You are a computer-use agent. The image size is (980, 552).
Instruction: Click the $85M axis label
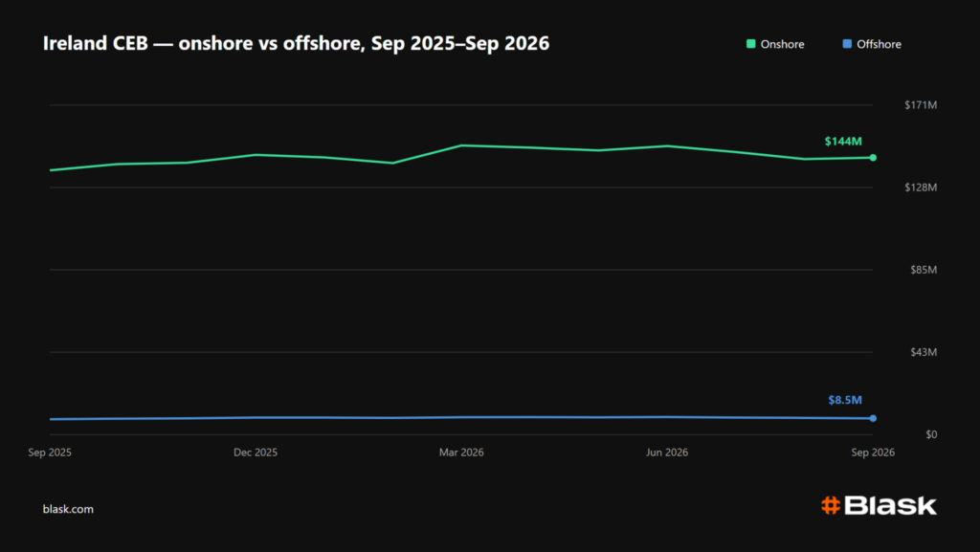coord(924,270)
